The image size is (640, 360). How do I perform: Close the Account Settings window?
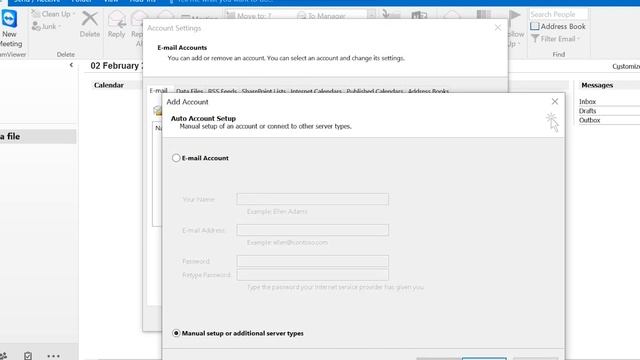pyautogui.click(x=498, y=28)
